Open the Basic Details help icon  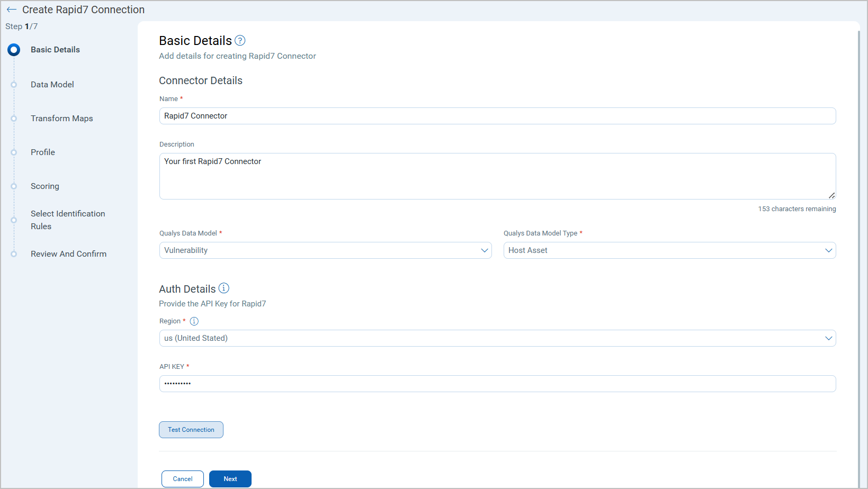point(240,40)
